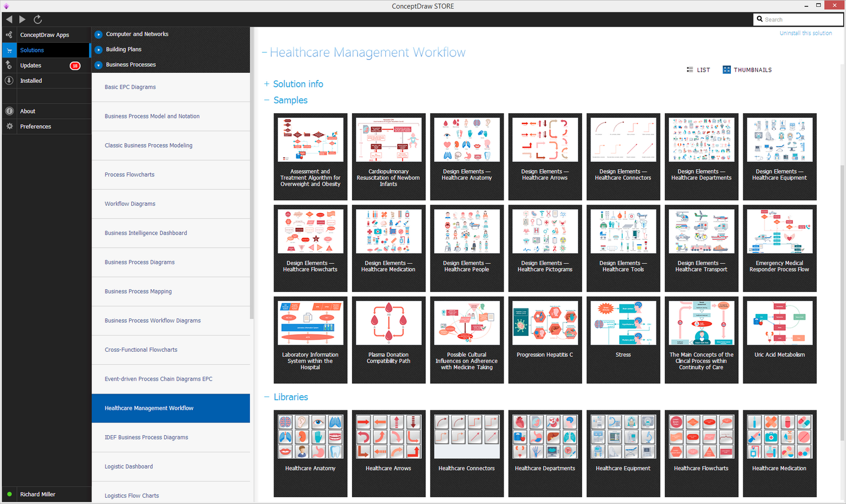
Task: Click the Uninstall this solution link
Action: click(805, 33)
